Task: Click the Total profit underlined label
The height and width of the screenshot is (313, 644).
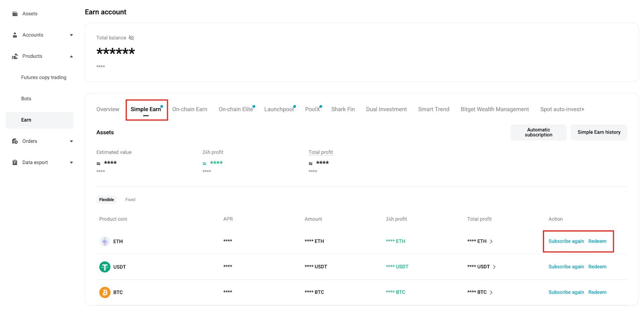Action: point(321,152)
